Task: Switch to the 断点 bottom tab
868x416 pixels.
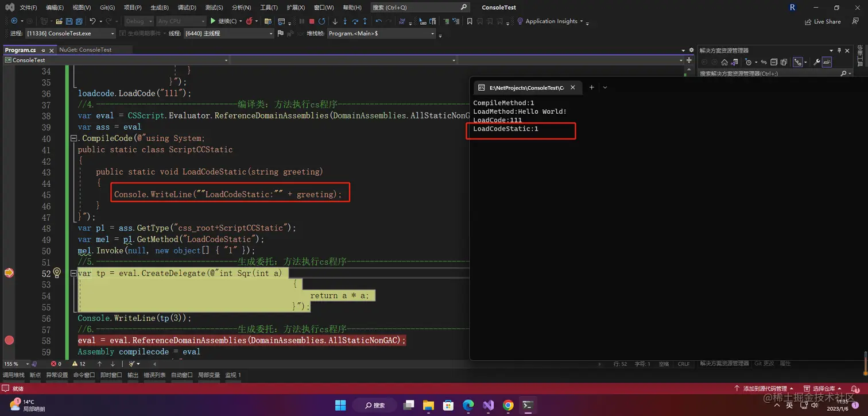Action: click(36, 375)
